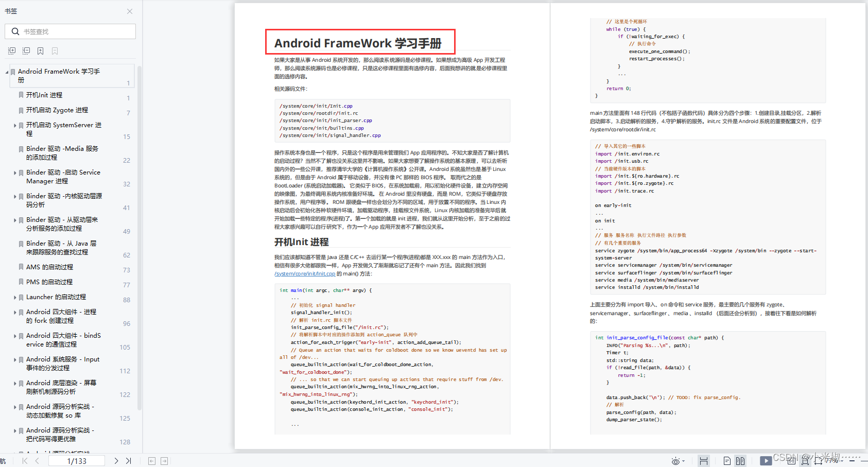Switch to two-page layout
Screen dimensions: 868x467
(740, 461)
